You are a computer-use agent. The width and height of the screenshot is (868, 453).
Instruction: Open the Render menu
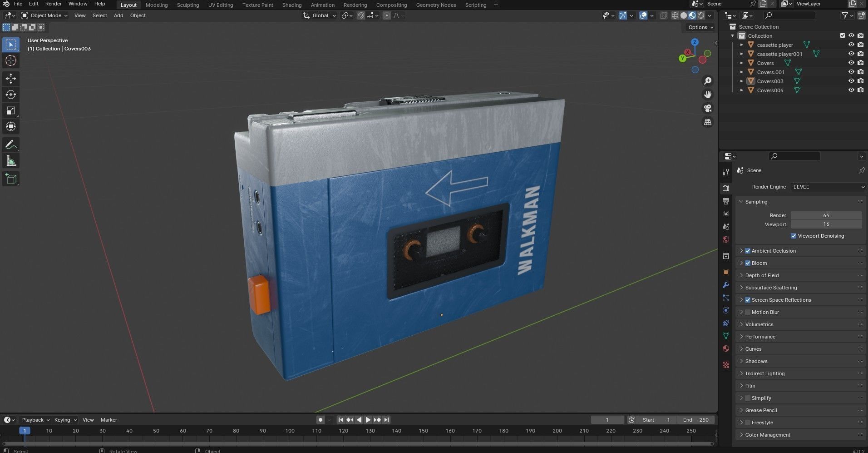coord(53,4)
